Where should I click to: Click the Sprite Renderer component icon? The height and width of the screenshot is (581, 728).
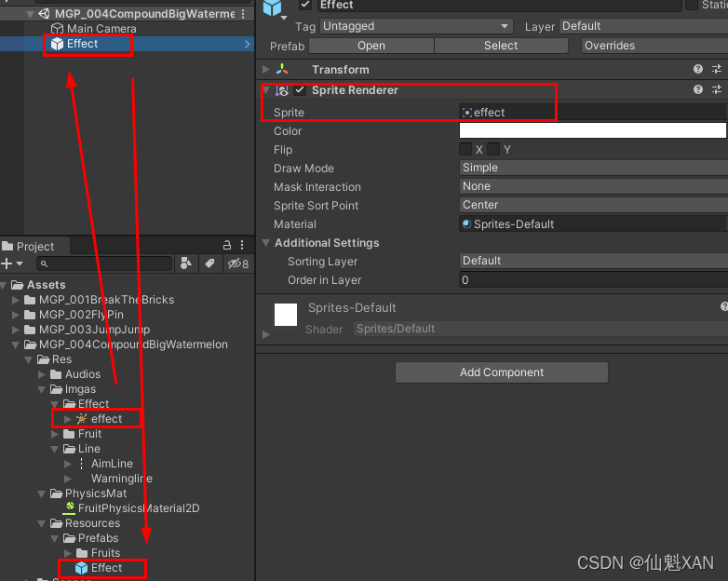(282, 90)
